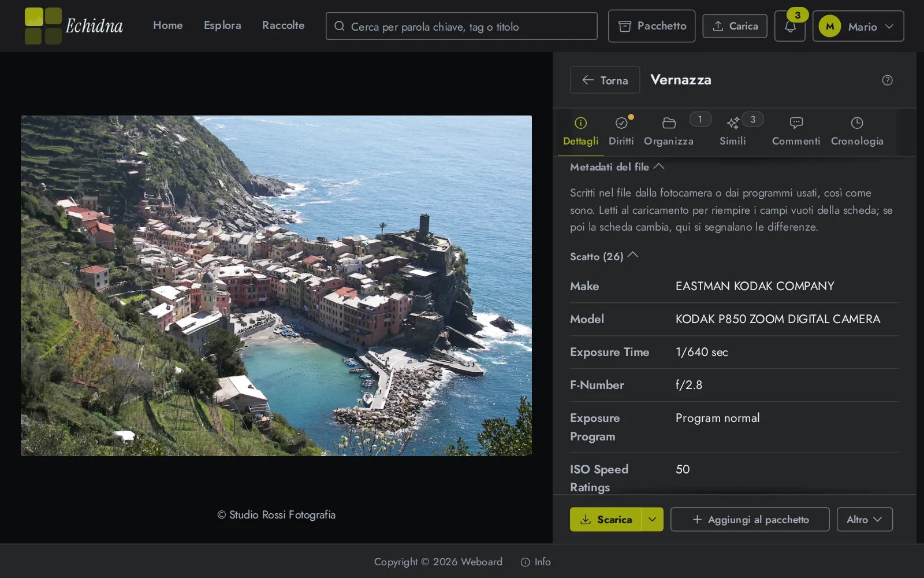Click the Carica upload button
This screenshot has width=924, height=578.
point(735,26)
